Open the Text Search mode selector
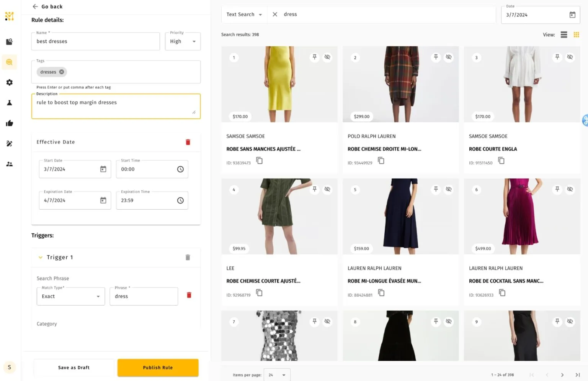588x381 pixels. [x=244, y=14]
